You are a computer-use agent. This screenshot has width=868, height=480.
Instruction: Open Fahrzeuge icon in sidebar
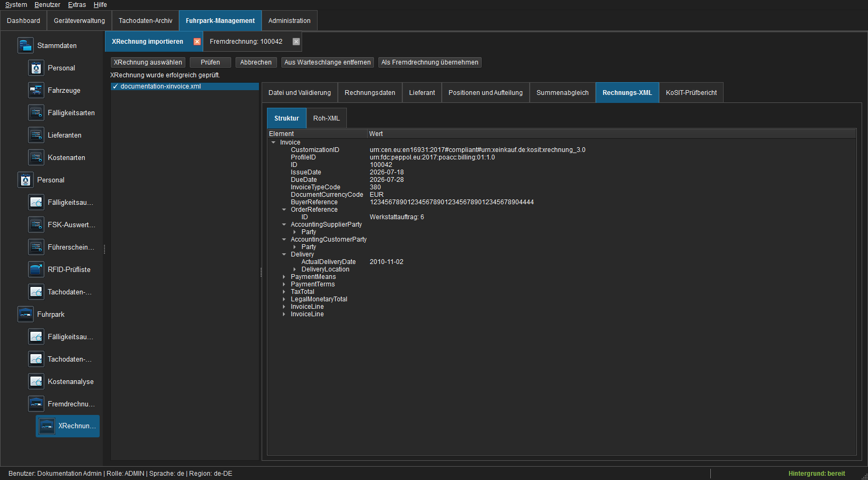36,90
